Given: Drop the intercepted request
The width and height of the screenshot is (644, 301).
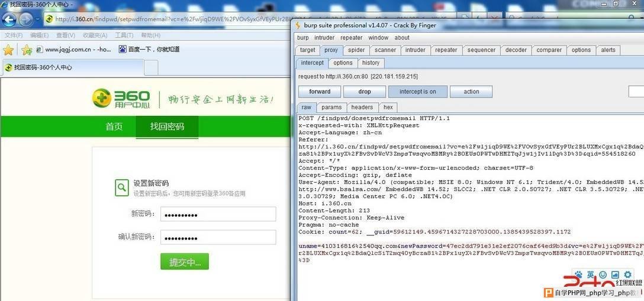Looking at the screenshot, I should tap(364, 92).
